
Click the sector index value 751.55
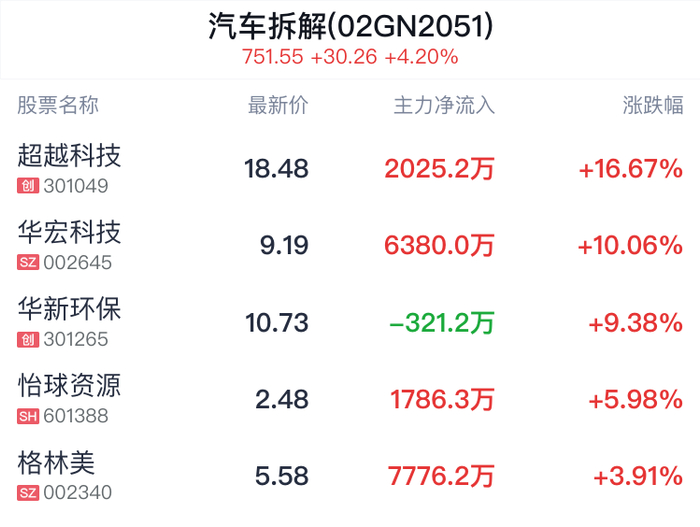coord(272,57)
